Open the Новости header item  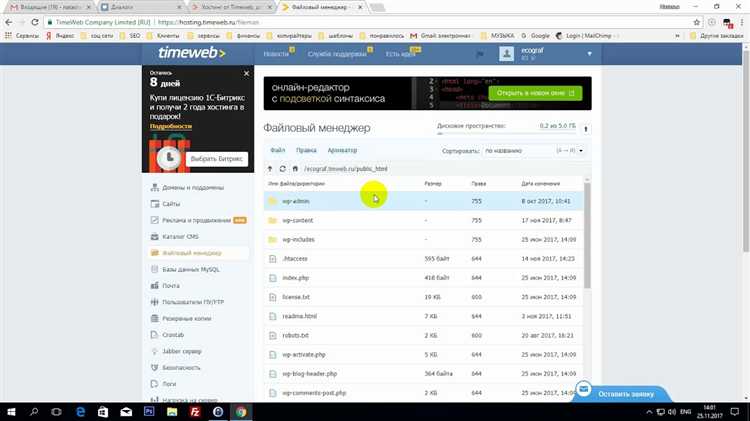276,54
